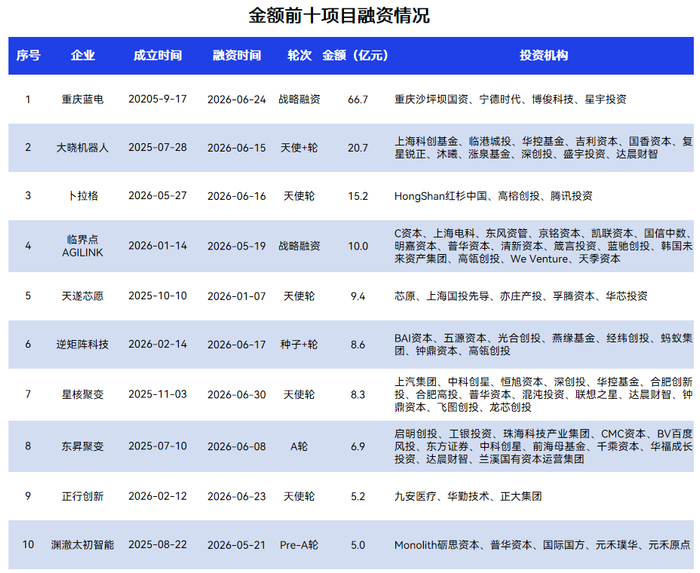Screen dimensions: 700x573
Task: Click financing date 2026-06-15
Action: [237, 147]
